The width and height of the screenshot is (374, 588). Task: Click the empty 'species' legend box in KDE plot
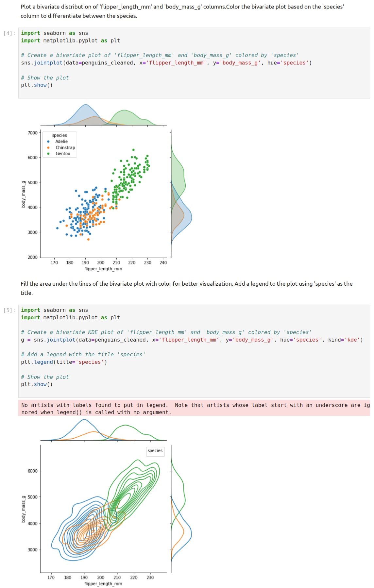coord(155,451)
